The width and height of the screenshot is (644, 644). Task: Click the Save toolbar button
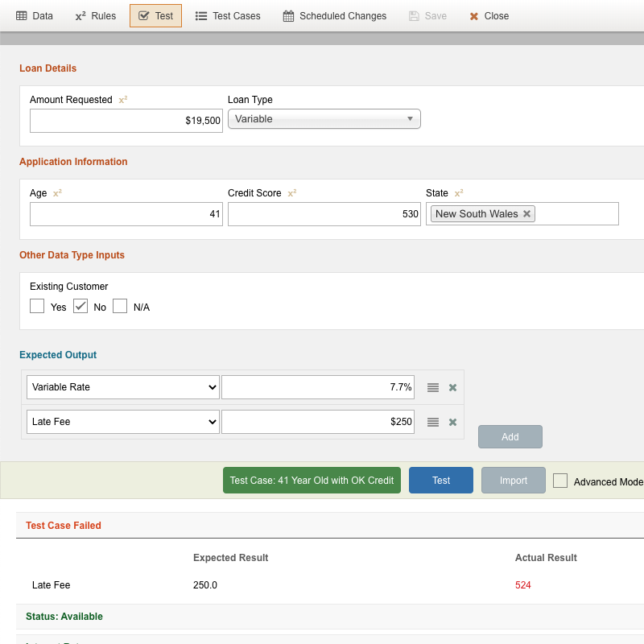point(427,16)
